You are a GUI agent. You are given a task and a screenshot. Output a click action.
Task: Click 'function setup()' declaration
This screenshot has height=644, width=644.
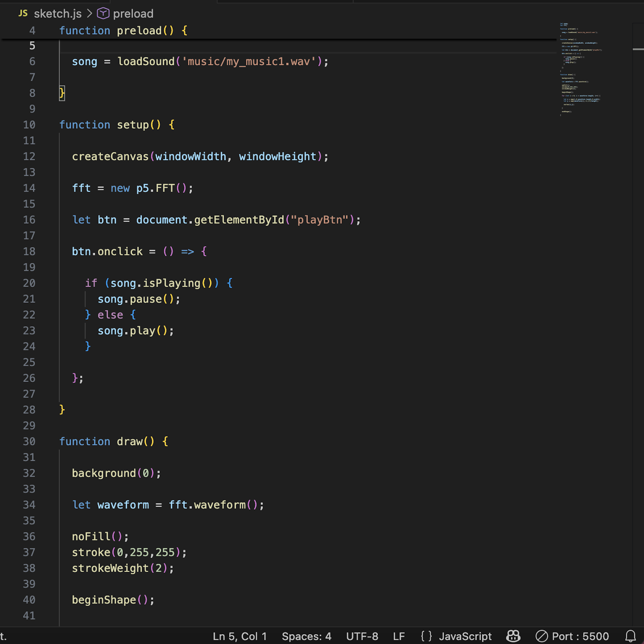pos(110,125)
